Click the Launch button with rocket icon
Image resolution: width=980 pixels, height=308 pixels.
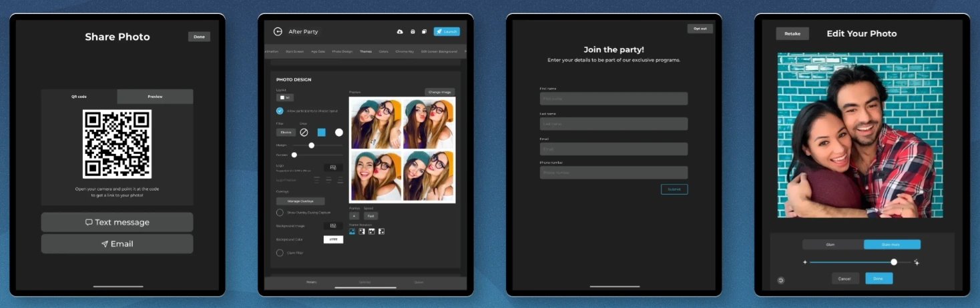click(x=447, y=31)
